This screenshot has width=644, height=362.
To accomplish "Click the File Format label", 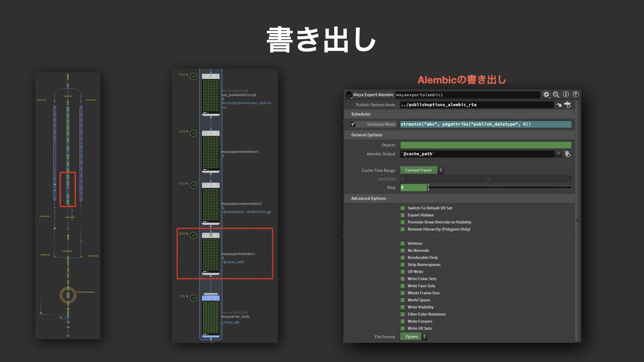I will pyautogui.click(x=385, y=337).
